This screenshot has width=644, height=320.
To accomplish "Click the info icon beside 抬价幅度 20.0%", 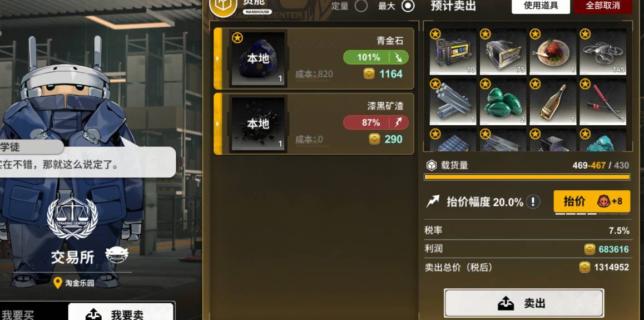I will [533, 201].
